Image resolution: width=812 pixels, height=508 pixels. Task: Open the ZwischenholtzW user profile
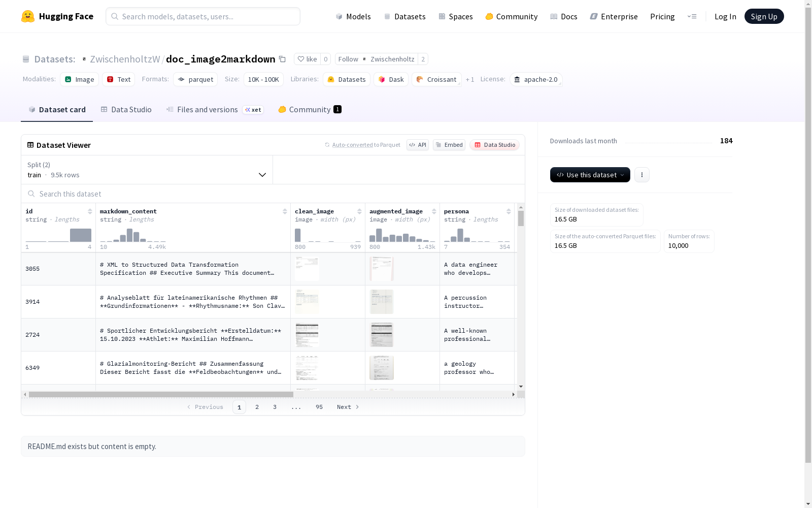(125, 59)
